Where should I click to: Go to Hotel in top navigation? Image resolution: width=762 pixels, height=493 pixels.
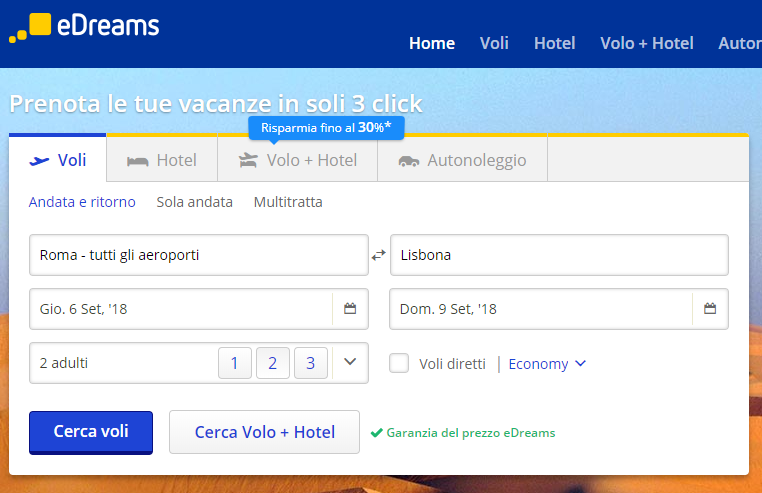point(554,43)
